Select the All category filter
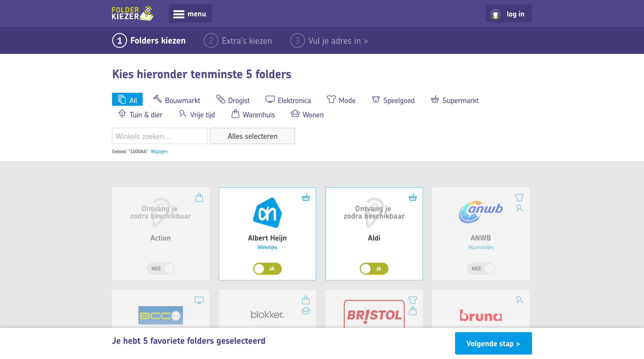The width and height of the screenshot is (644, 359). pyautogui.click(x=127, y=100)
